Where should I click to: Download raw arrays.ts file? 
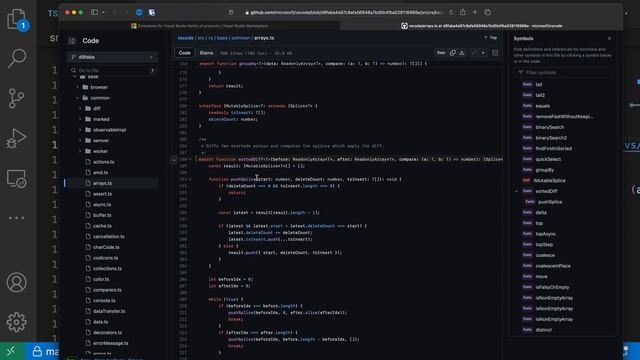pos(462,53)
